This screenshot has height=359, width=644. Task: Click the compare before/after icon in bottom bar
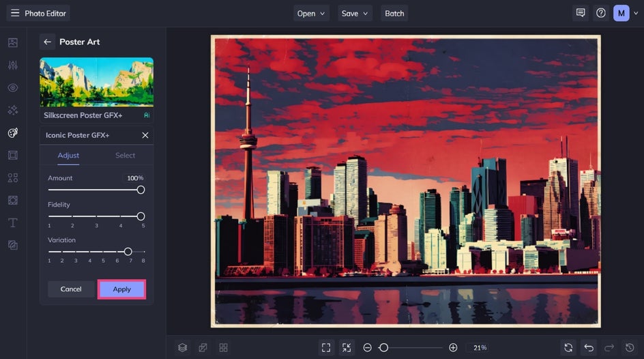[x=203, y=347]
